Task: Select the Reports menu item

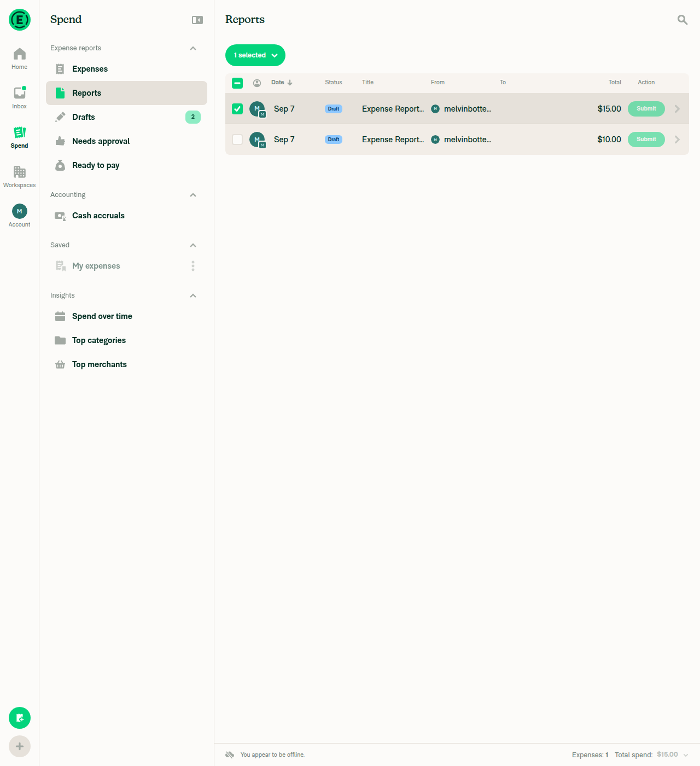Action: (x=126, y=93)
